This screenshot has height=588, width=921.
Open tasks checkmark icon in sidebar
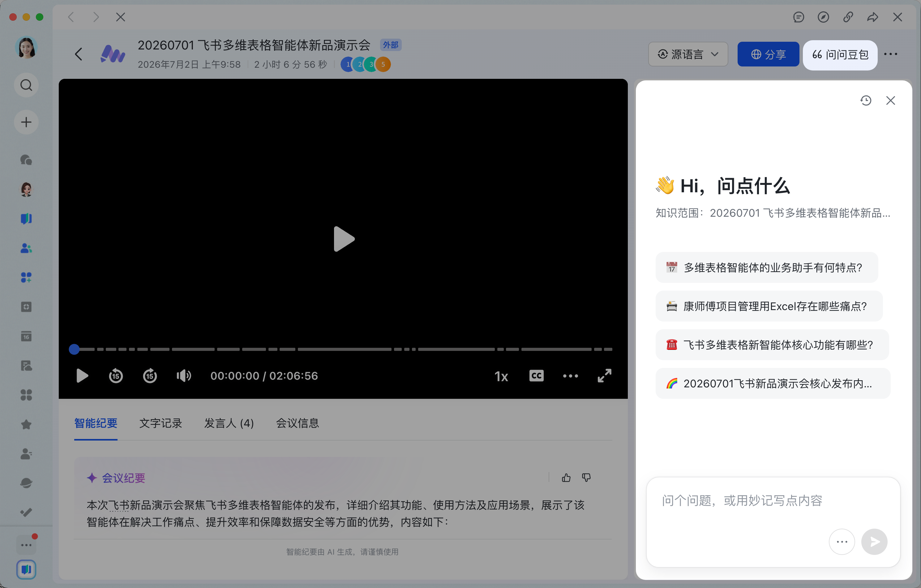26,512
